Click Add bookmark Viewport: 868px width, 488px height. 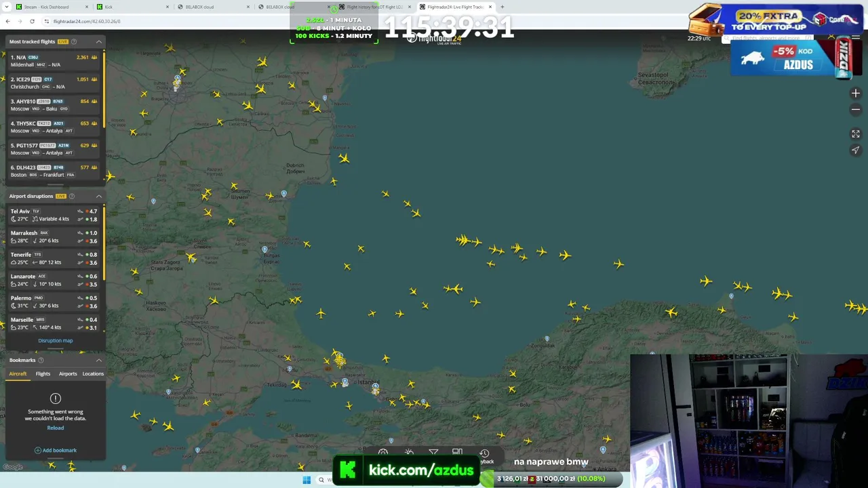pyautogui.click(x=56, y=451)
